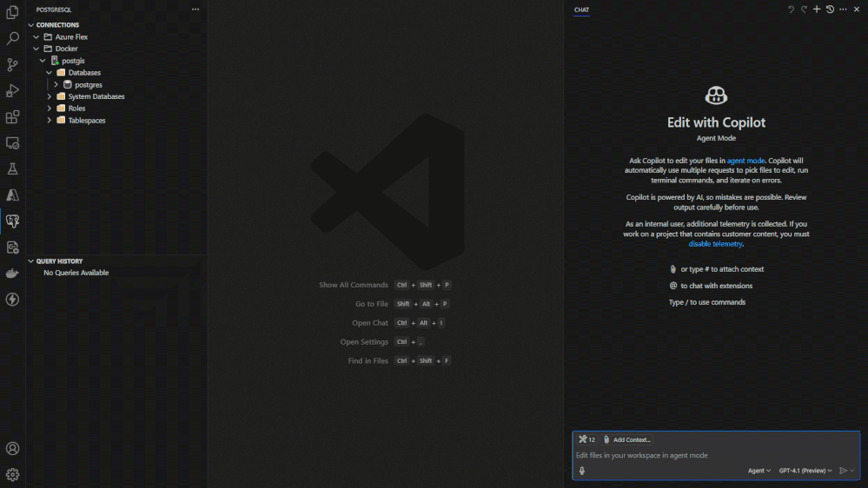868x488 pixels.
Task: Follow the agent mode link
Action: (745, 161)
